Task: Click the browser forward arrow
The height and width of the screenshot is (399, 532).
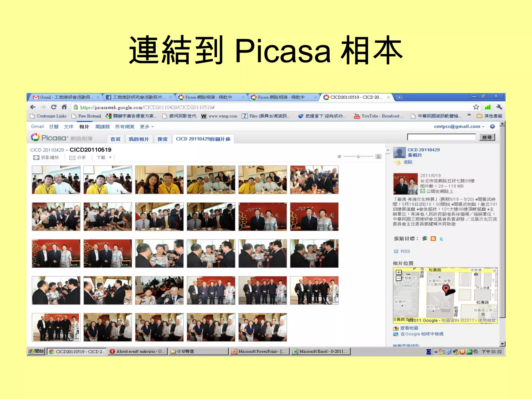Action: (43, 107)
